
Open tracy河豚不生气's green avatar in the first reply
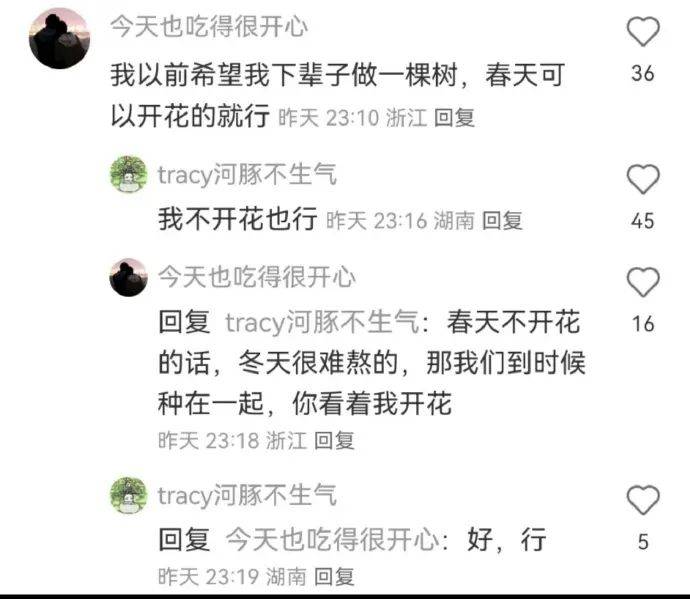tap(128, 174)
